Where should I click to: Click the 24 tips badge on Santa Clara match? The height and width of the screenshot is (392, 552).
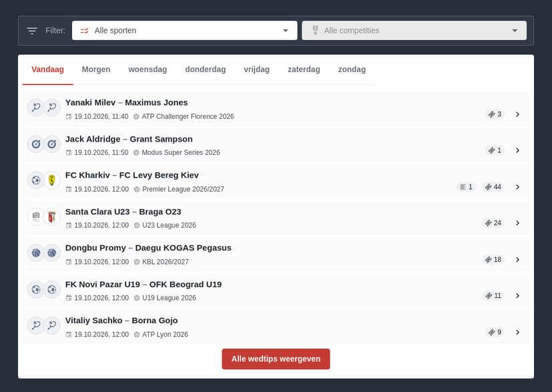pos(493,223)
